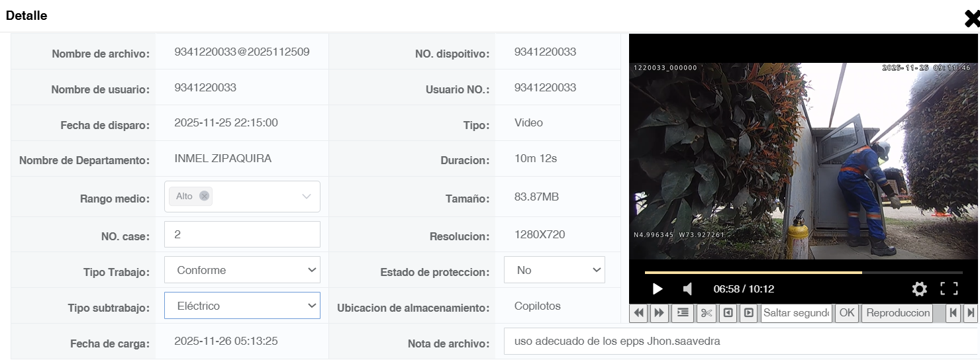Open the Tipo subtrabajo dropdown
This screenshot has height=364, width=980.
click(242, 306)
